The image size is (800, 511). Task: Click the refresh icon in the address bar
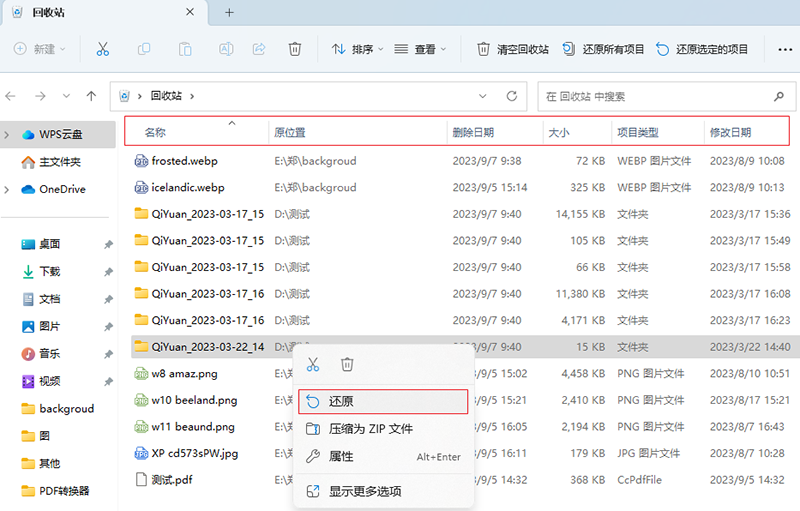(512, 96)
